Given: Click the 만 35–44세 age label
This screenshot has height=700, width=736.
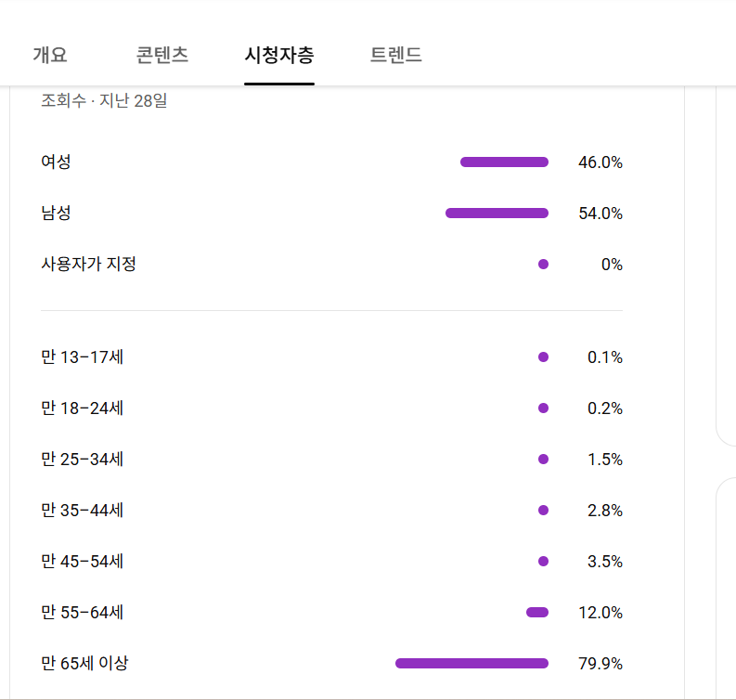Looking at the screenshot, I should click(x=83, y=511).
